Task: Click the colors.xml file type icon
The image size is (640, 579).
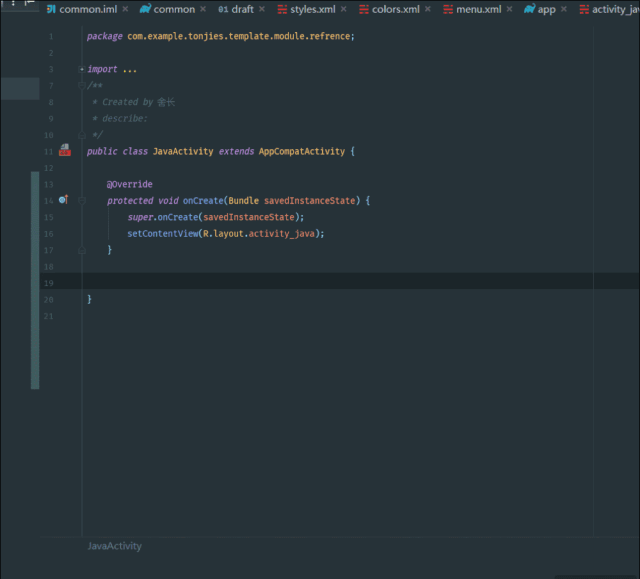Action: [364, 9]
